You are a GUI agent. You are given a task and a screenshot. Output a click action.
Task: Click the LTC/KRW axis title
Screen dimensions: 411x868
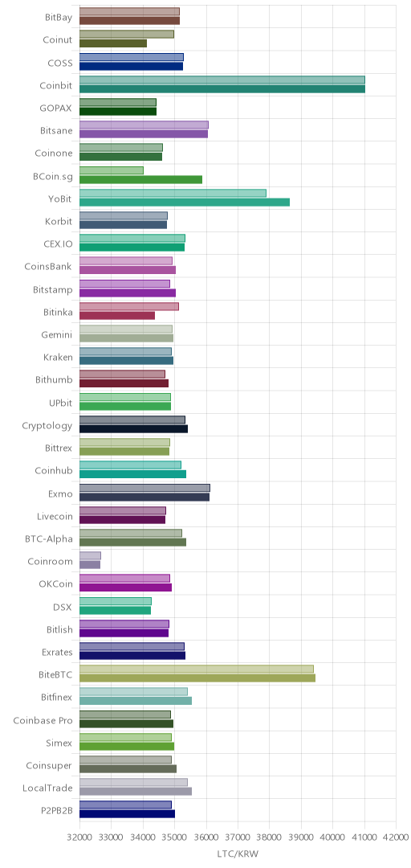pyautogui.click(x=238, y=854)
